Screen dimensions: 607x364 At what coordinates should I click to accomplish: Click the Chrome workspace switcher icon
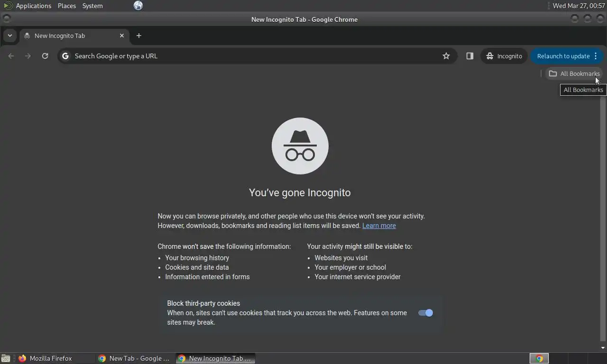coord(539,358)
